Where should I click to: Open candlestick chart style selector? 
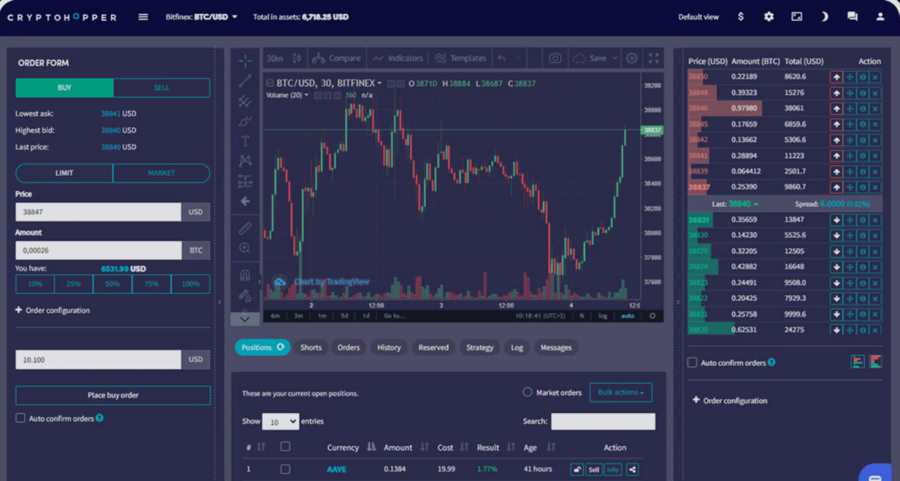(297, 58)
